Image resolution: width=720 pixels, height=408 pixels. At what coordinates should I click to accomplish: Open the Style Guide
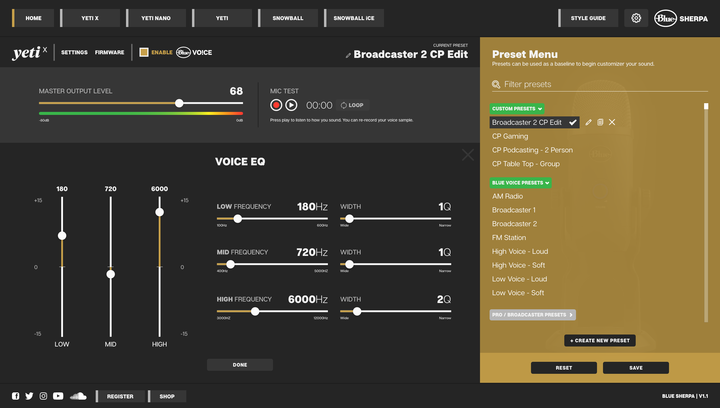point(588,18)
